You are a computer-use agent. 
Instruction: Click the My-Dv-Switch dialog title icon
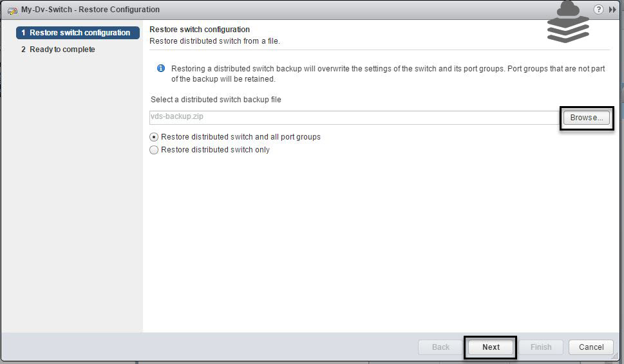coord(12,10)
